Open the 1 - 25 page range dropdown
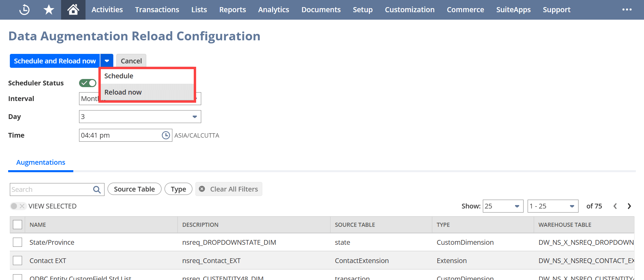 coord(553,206)
